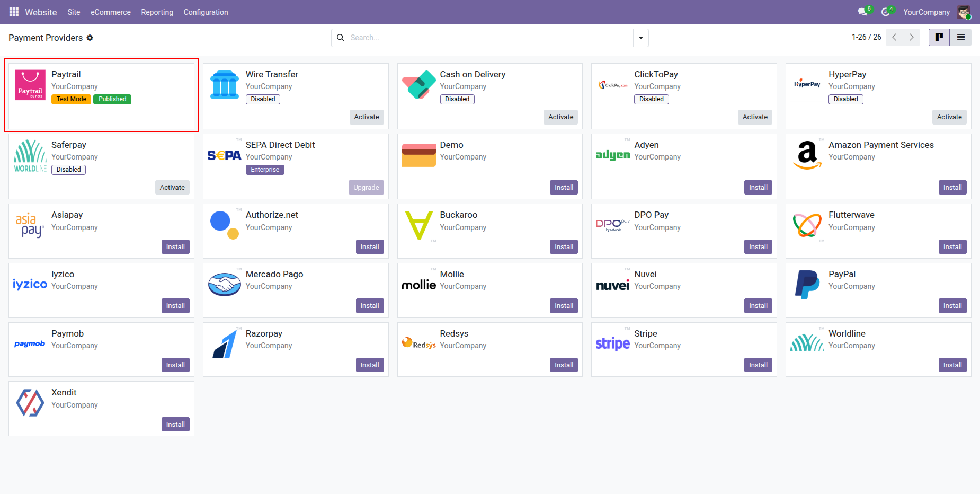Screen dimensions: 980x494
Task: Open the Paytrail provider card logo
Action: (x=30, y=85)
